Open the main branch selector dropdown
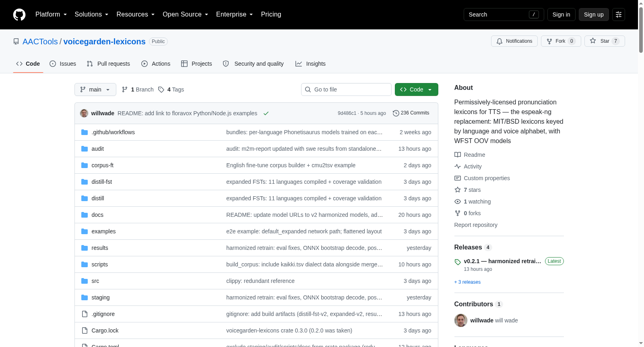Screen dimensions: 644x347 (x=95, y=89)
